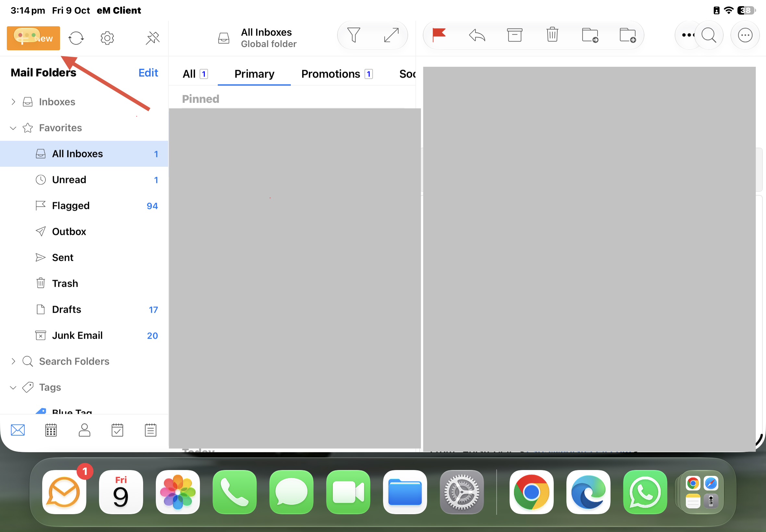Move message to folder icon with arrow
The height and width of the screenshot is (532, 766).
590,35
